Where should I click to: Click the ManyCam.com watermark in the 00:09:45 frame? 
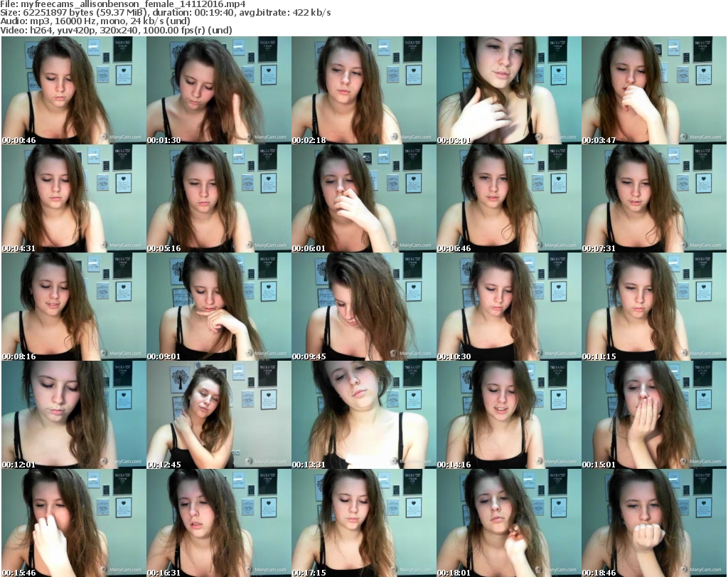point(412,354)
